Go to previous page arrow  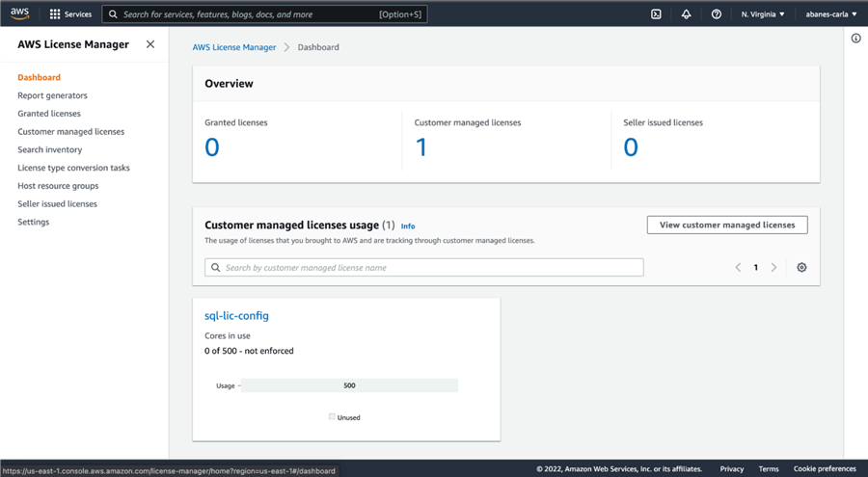739,268
